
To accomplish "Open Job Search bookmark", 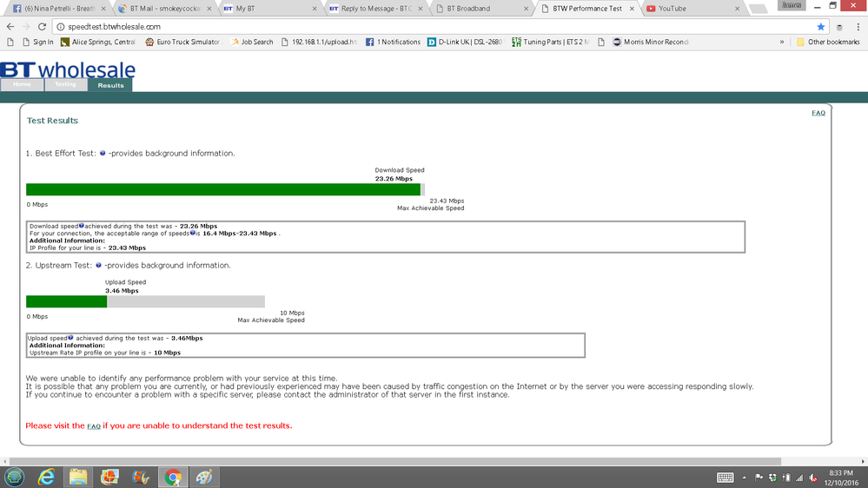I will (252, 42).
